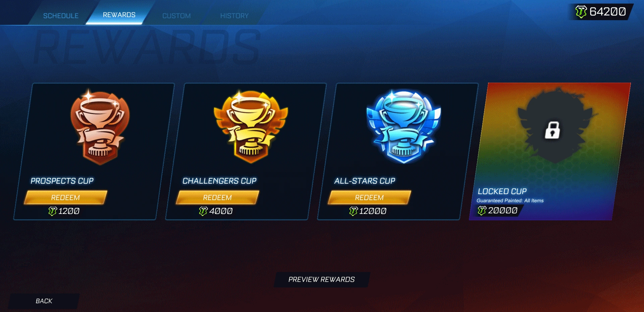
Task: Click the Back button
Action: (x=44, y=301)
